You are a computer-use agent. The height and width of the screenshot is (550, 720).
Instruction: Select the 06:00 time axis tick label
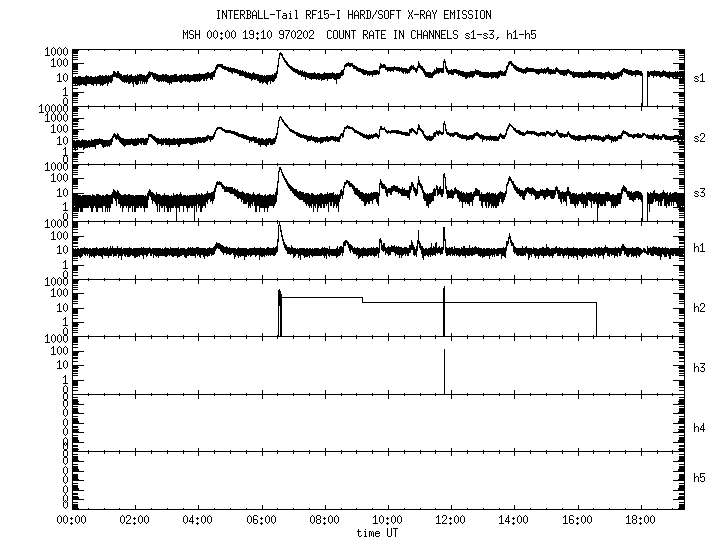(x=261, y=520)
